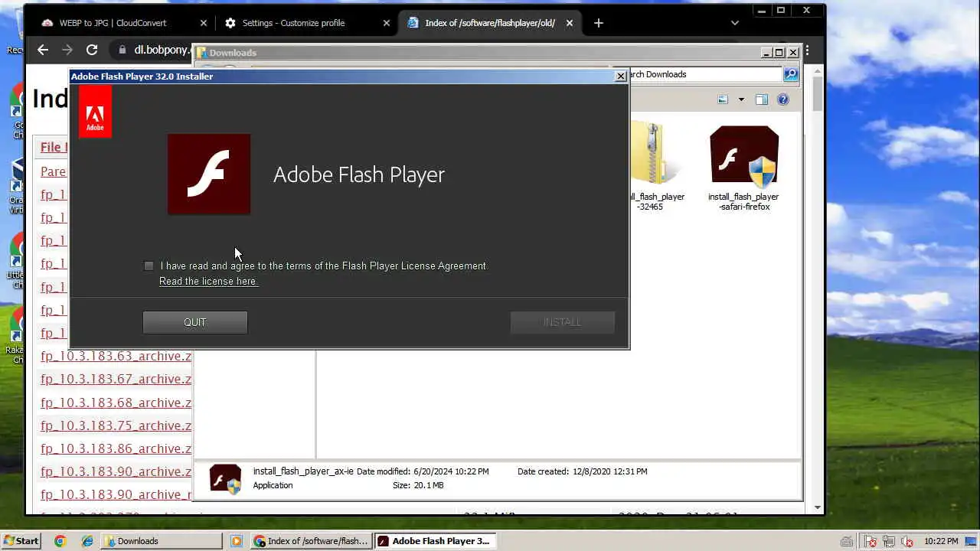
Task: Click the keyboard icon in system tray
Action: point(847,541)
